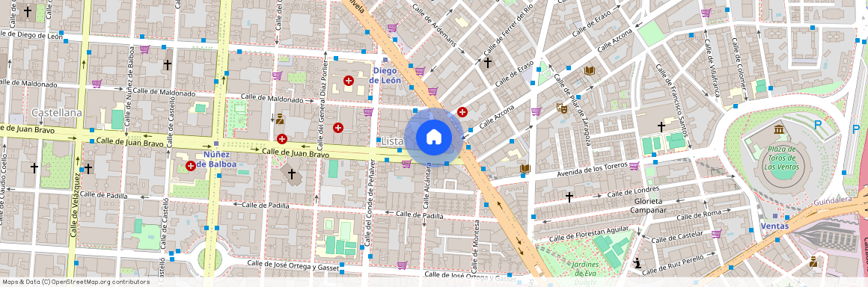Click the Plaza de Toros de Las Ventas label

(782, 158)
